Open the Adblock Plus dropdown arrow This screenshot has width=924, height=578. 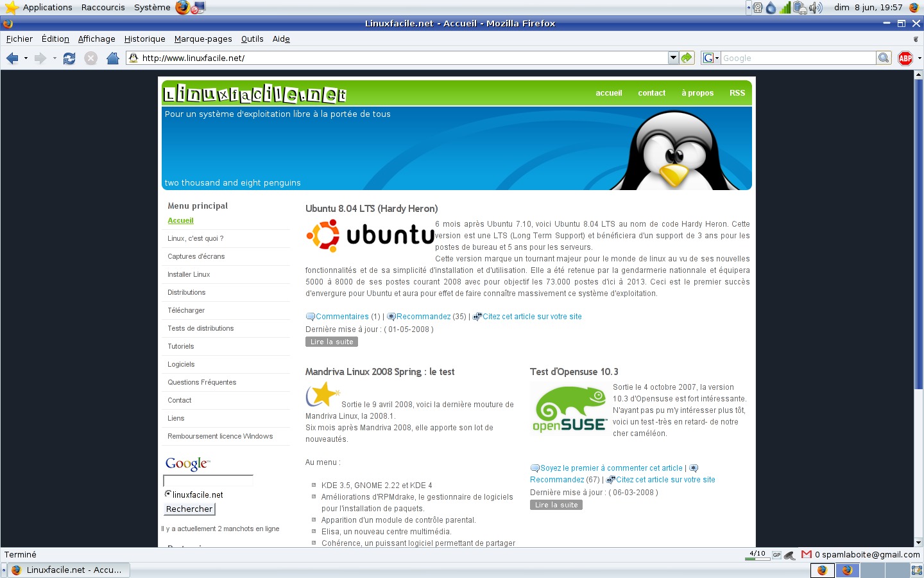coord(920,58)
